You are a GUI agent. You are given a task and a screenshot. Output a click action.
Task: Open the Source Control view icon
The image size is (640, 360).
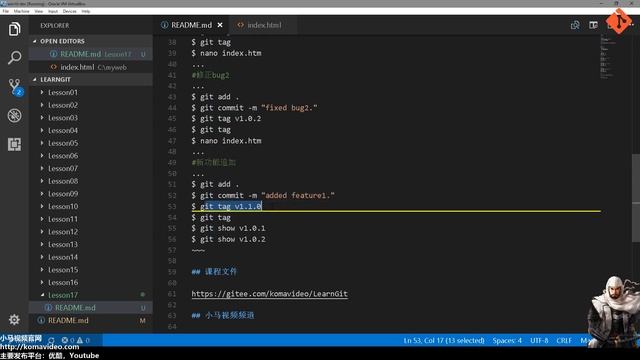click(15, 87)
